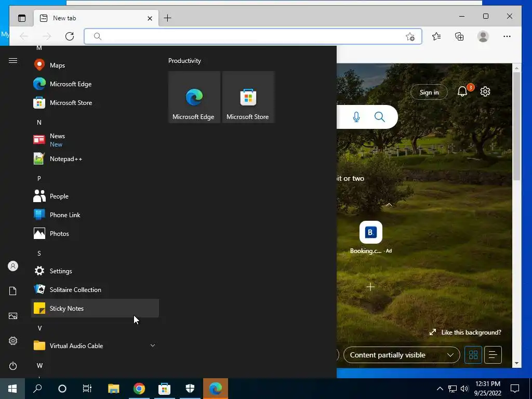Open the volume tray icon
This screenshot has height=399, width=532.
point(464,389)
